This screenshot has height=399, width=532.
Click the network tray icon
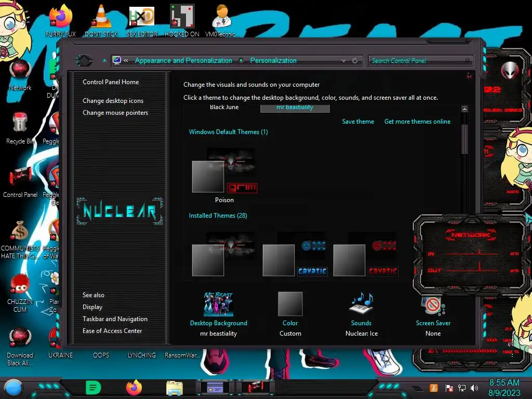462,388
